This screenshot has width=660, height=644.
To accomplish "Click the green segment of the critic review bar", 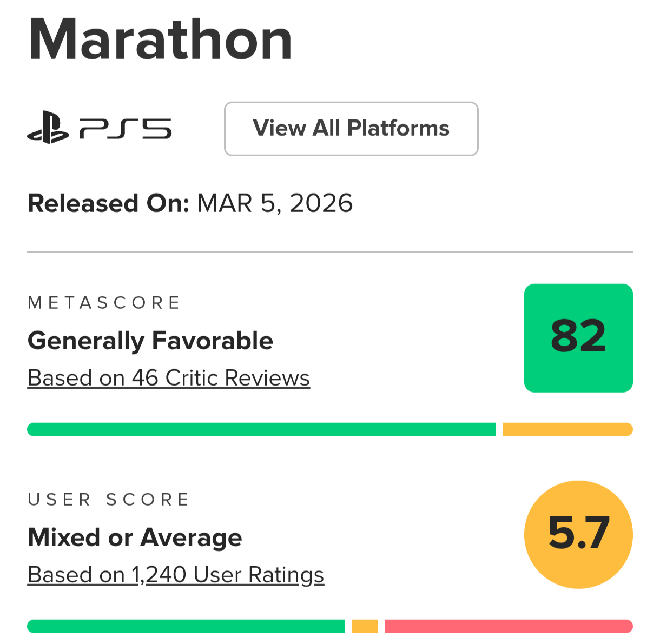I will [261, 429].
